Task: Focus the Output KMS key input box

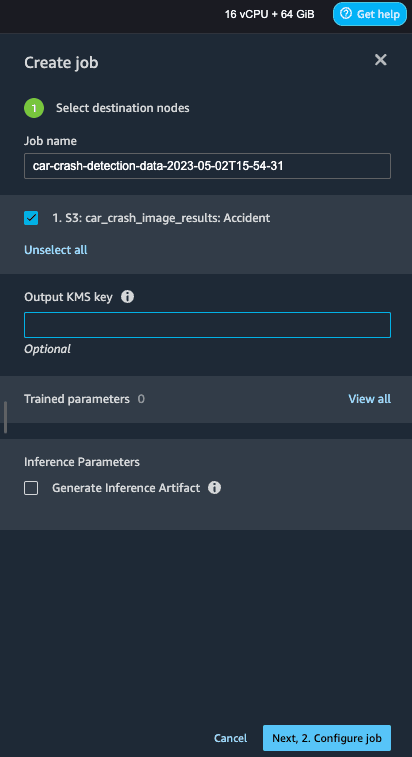Action: pos(207,325)
